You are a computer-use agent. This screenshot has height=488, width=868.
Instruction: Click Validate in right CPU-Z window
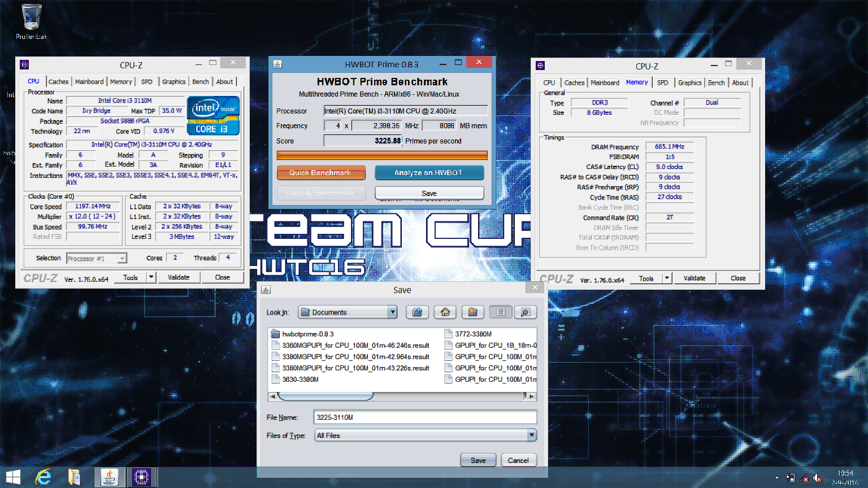pyautogui.click(x=695, y=278)
